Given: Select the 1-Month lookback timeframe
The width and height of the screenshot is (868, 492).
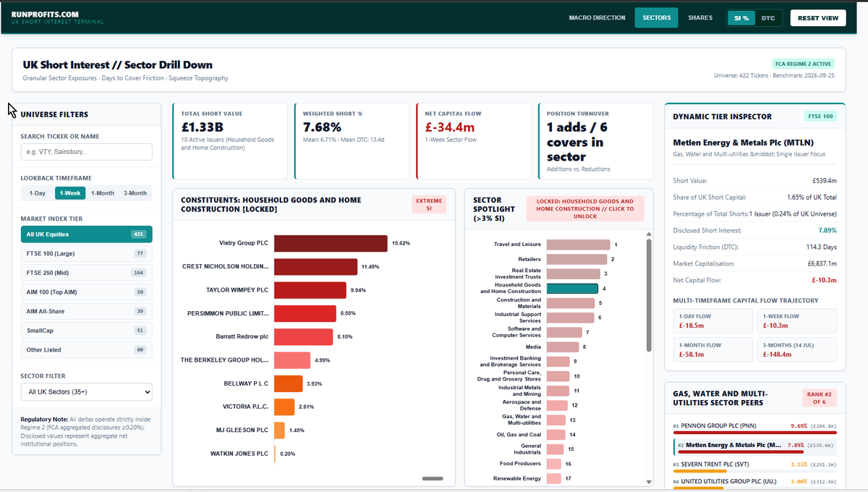Looking at the screenshot, I should pyautogui.click(x=103, y=193).
